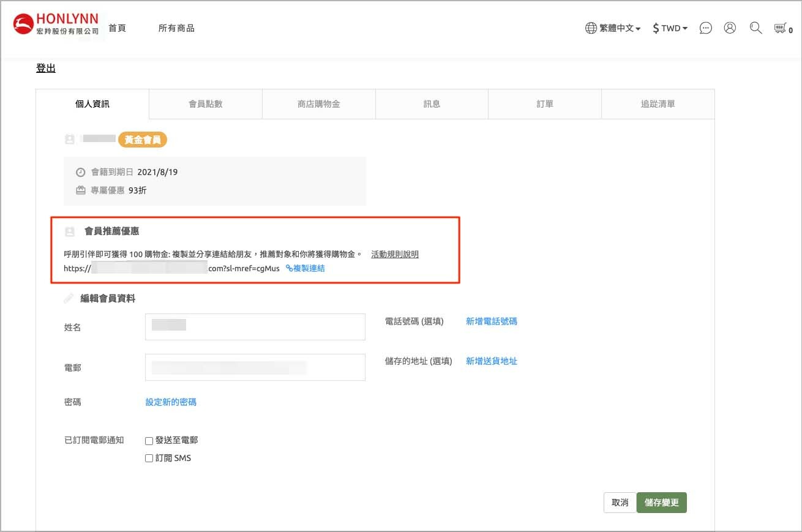
Task: Open 活動規則說明 link
Action: tap(395, 254)
